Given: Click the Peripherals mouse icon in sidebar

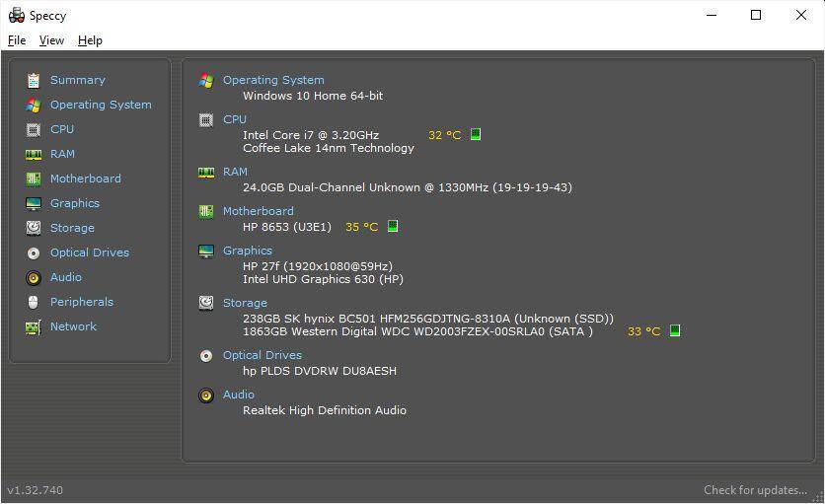Looking at the screenshot, I should [34, 302].
